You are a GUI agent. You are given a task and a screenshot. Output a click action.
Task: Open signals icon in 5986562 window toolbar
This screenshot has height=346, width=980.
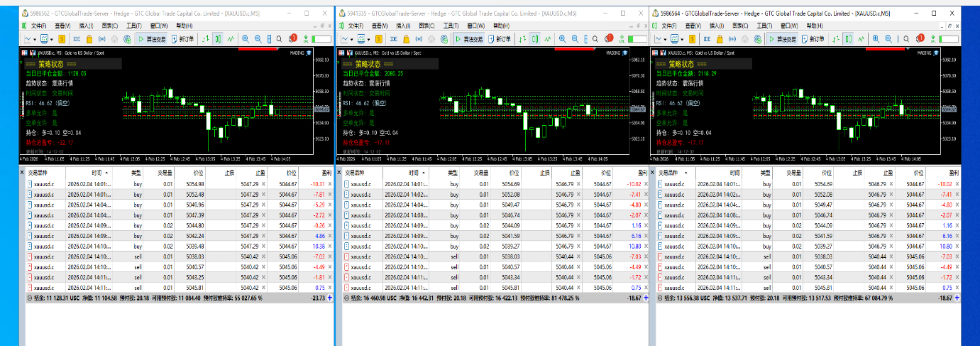(x=102, y=38)
